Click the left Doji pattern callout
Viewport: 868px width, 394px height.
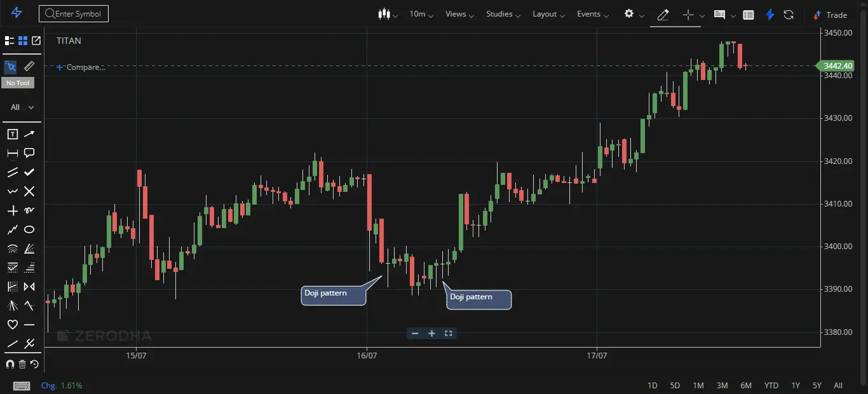click(334, 295)
